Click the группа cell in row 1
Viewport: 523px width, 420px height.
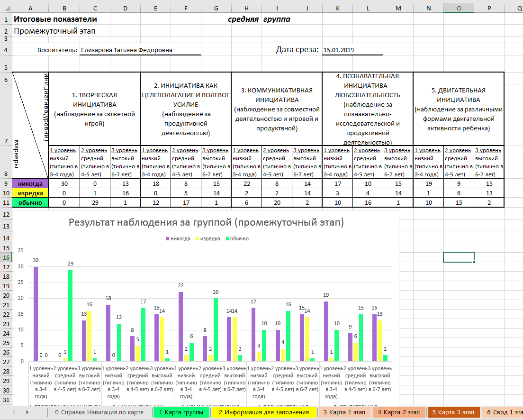click(x=277, y=19)
